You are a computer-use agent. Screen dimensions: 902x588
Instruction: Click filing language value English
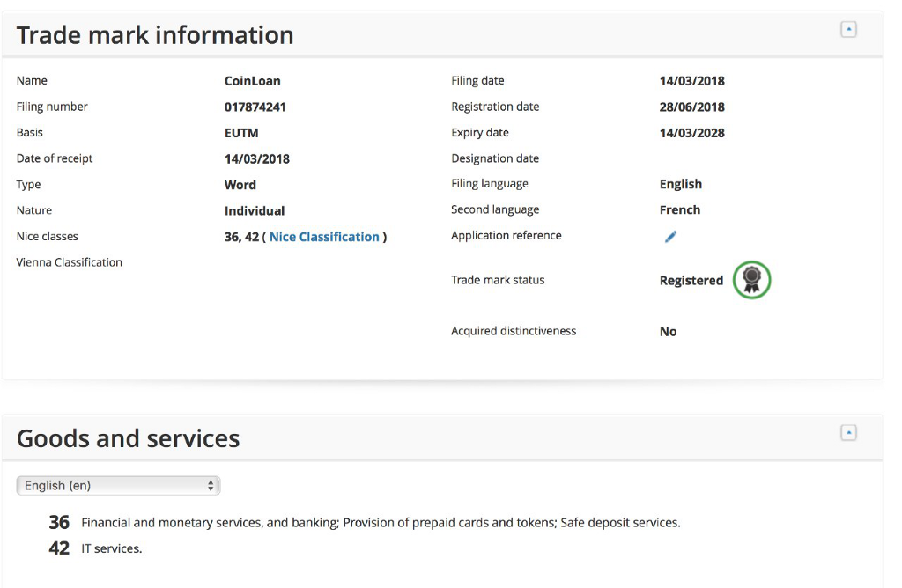(x=681, y=185)
